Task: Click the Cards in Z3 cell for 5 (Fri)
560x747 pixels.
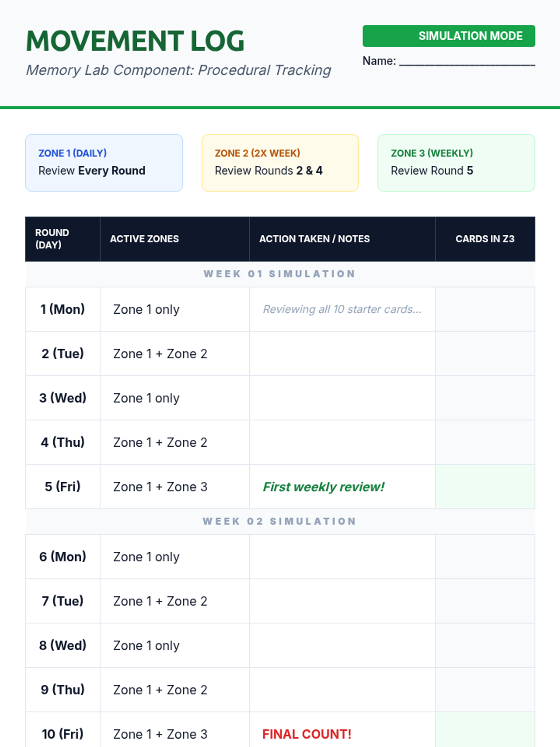Action: (x=485, y=486)
